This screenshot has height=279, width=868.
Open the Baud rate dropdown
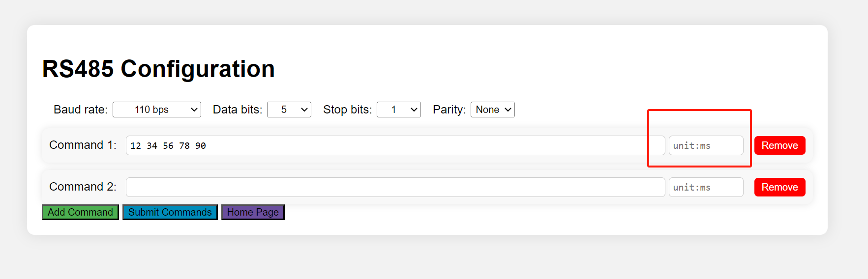[156, 110]
